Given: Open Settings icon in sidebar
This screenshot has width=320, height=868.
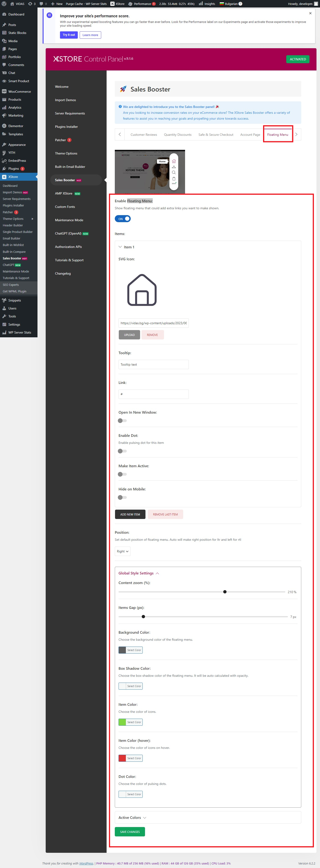Looking at the screenshot, I should point(4,324).
